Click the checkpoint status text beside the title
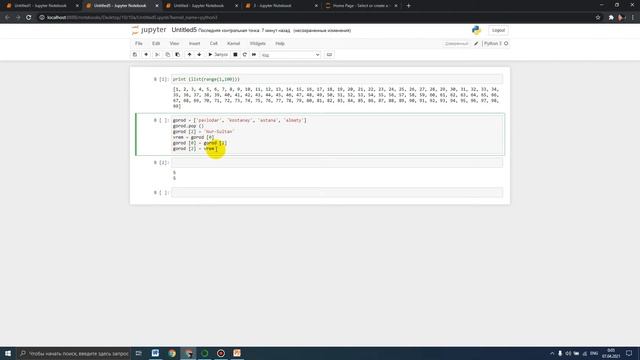The image size is (640, 360). pyautogui.click(x=275, y=31)
